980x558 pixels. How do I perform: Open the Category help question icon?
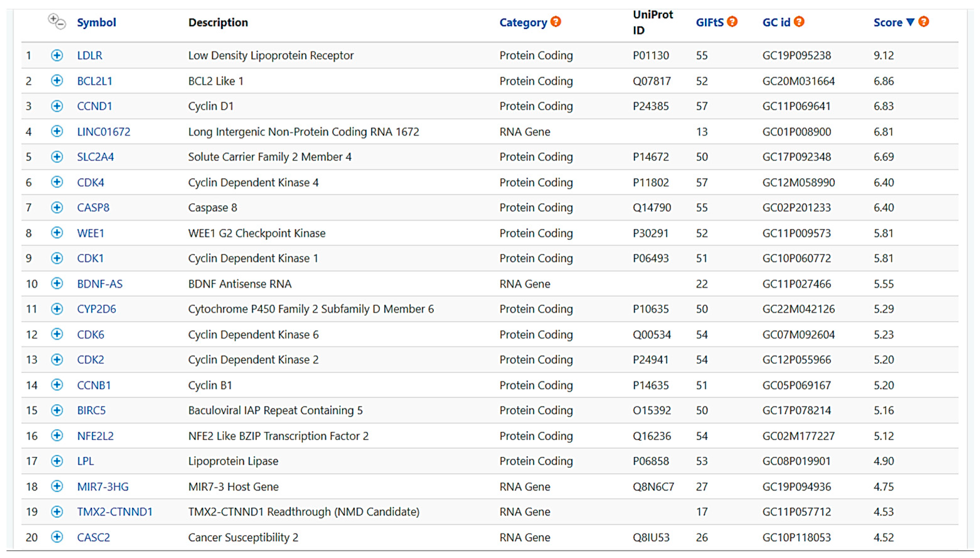[555, 22]
